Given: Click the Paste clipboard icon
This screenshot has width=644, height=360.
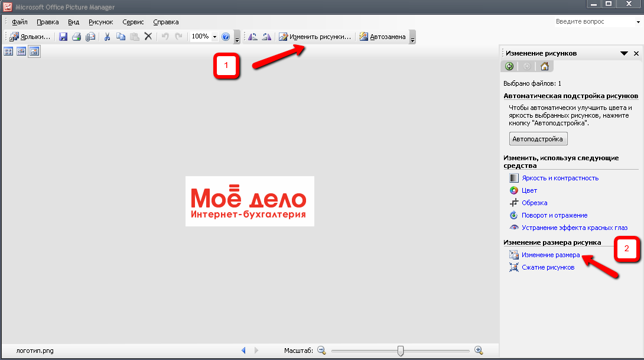Looking at the screenshot, I should pos(134,37).
